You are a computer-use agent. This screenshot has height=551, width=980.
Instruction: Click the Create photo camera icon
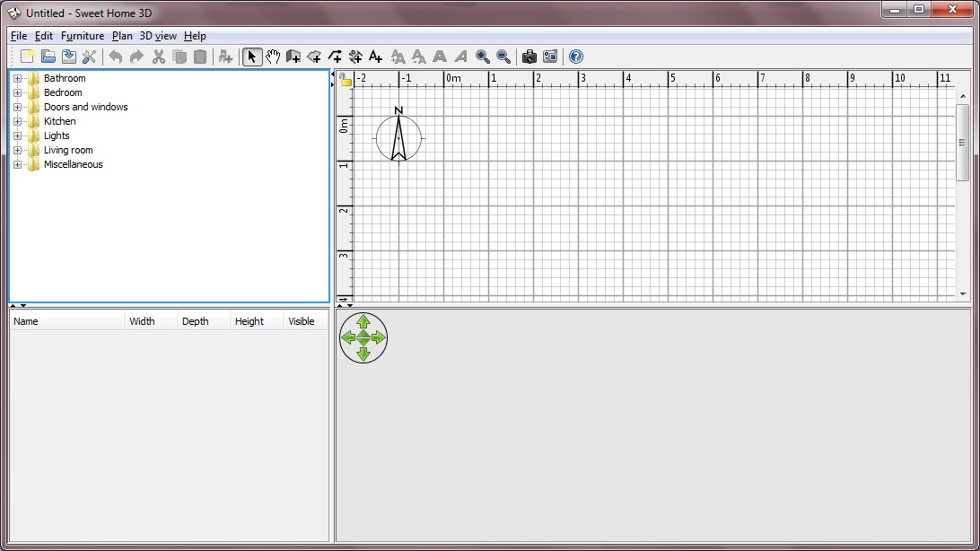(x=529, y=57)
